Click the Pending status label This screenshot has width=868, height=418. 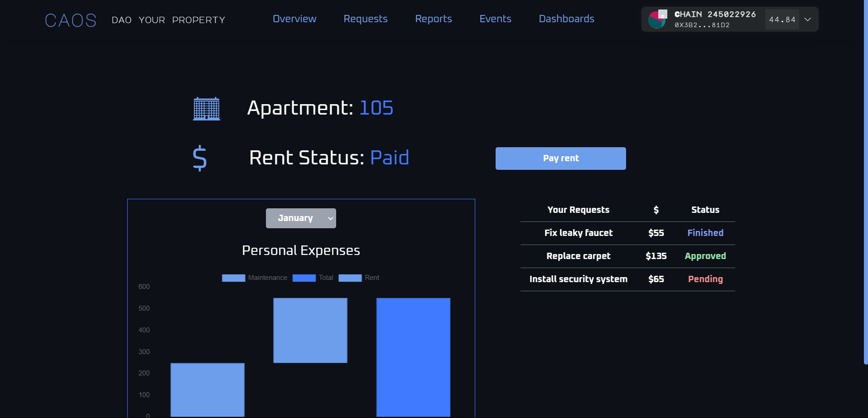(705, 279)
